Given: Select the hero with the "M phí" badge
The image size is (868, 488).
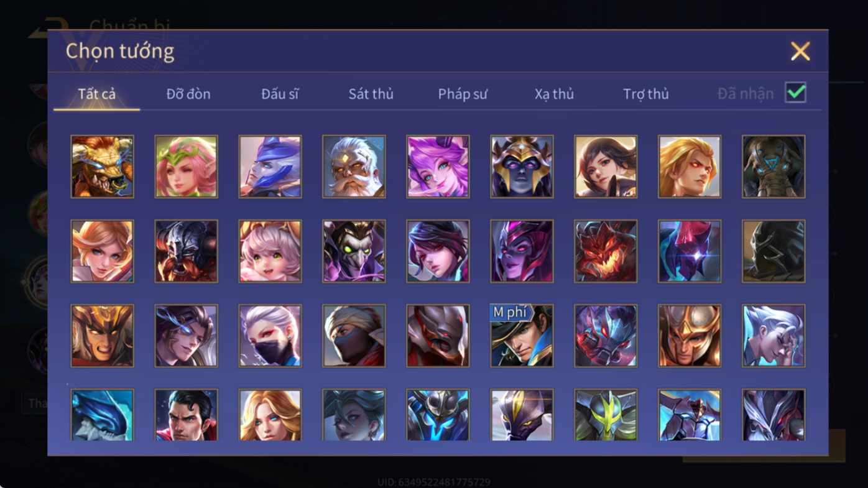Looking at the screenshot, I should 522,336.
